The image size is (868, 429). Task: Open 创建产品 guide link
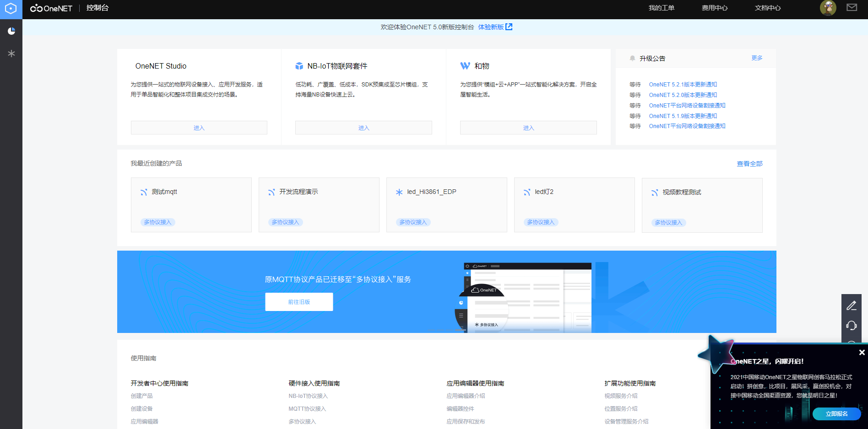[141, 396]
